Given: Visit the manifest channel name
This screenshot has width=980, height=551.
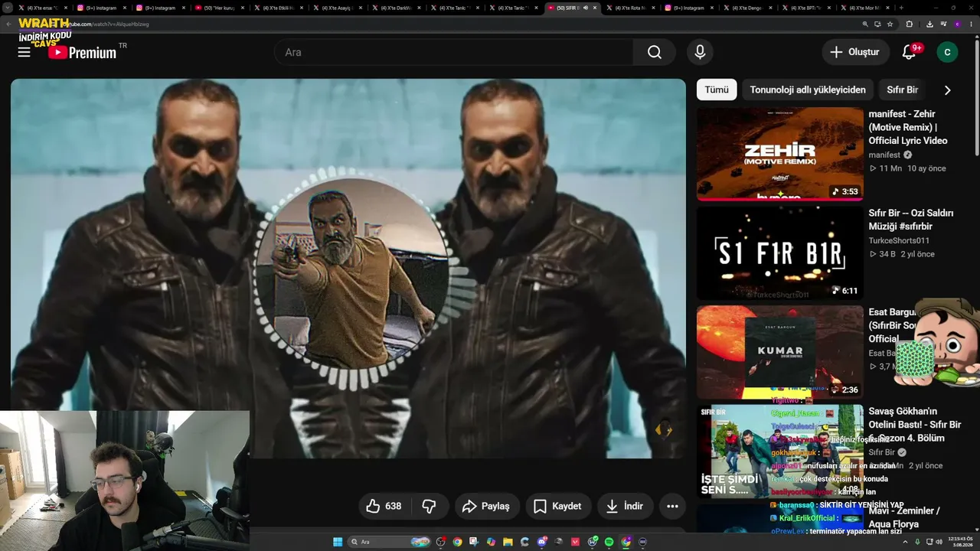Looking at the screenshot, I should (x=884, y=155).
